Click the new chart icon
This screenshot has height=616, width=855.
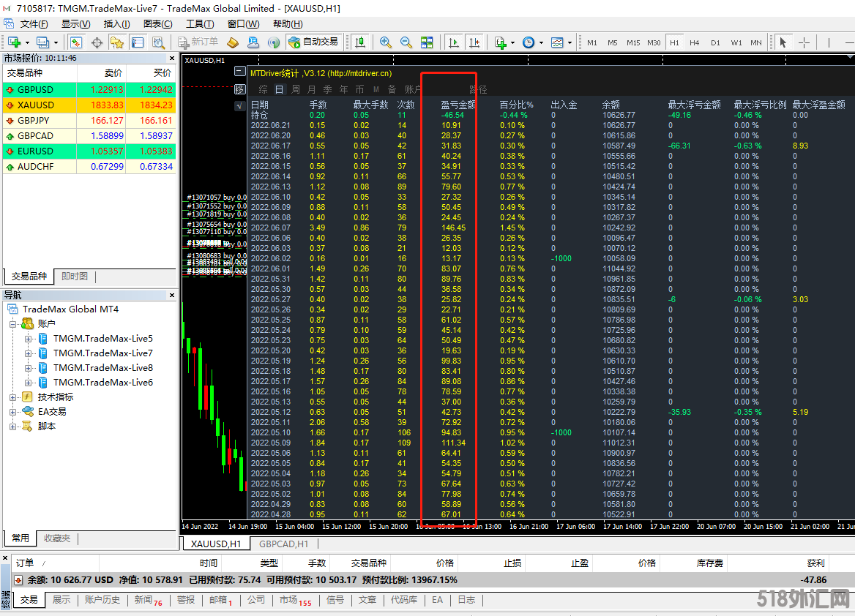(14, 42)
